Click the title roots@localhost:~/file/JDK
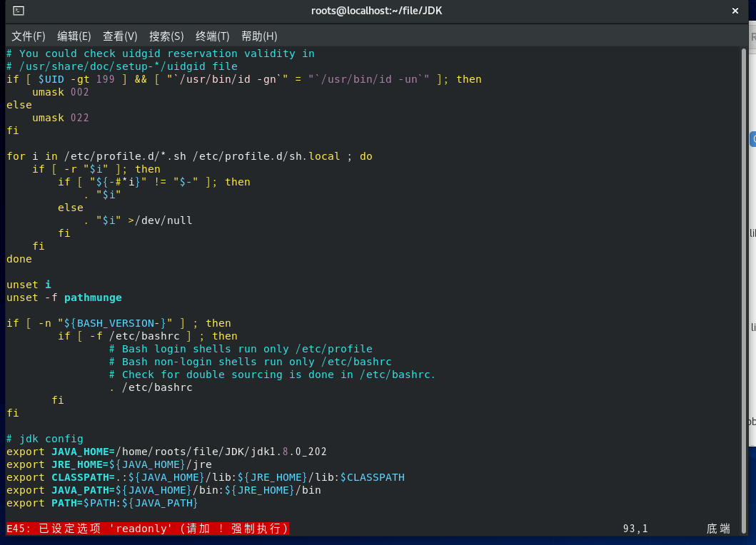 378,11
